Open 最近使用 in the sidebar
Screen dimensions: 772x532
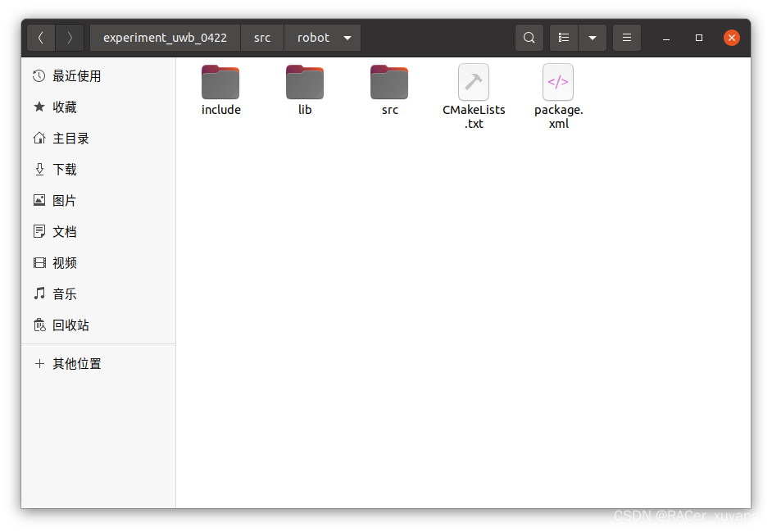[x=98, y=76]
